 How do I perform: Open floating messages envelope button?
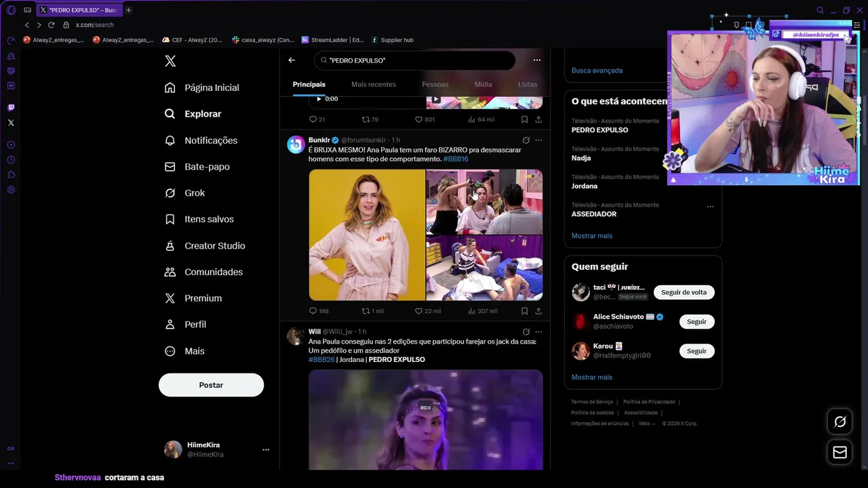point(840,452)
